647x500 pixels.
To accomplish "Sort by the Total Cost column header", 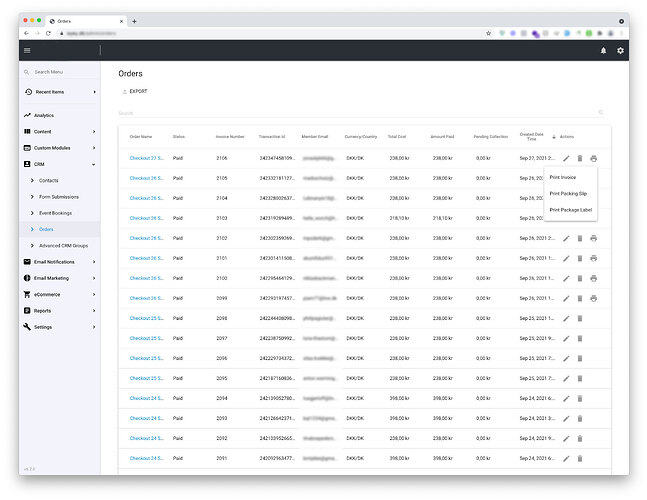I will pos(397,137).
